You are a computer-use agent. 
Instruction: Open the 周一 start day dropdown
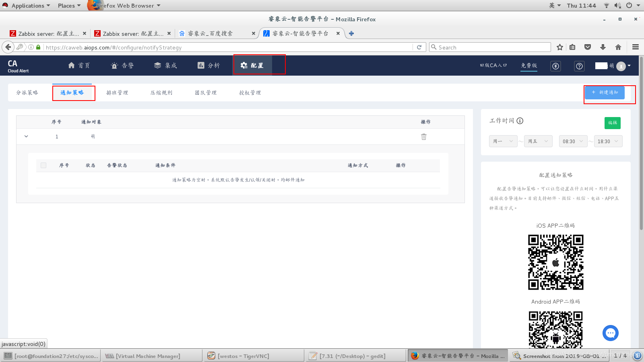503,141
